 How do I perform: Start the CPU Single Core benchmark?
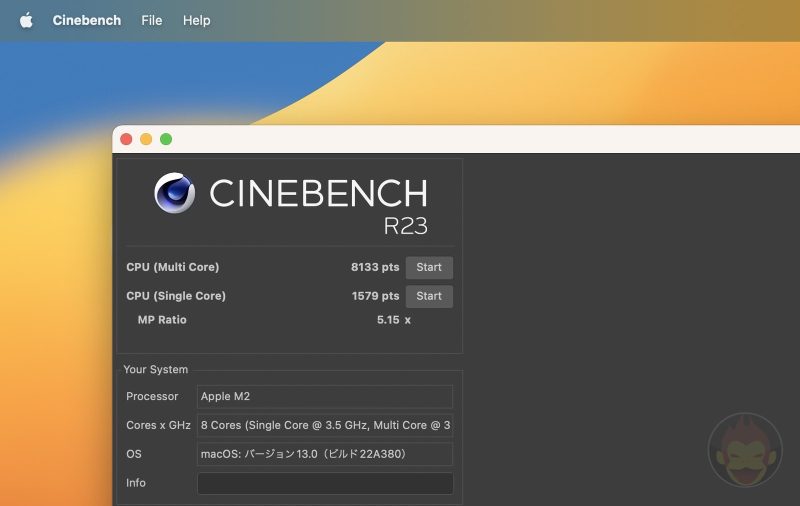click(x=429, y=296)
